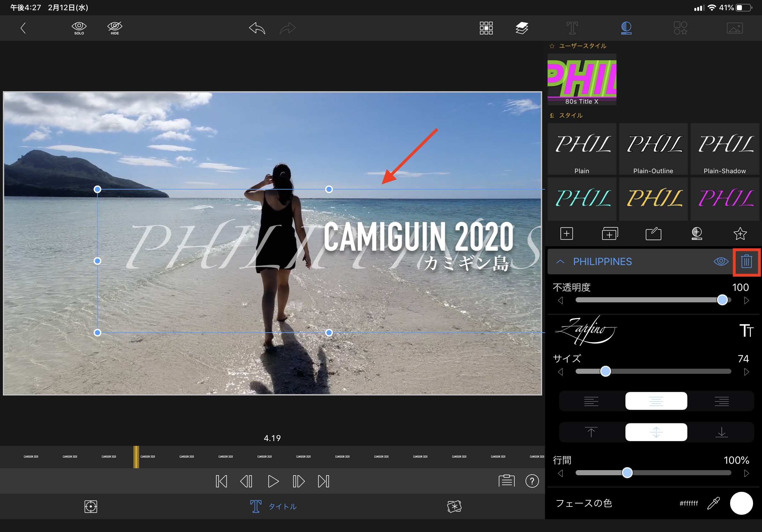Click the SOLO eye icon
The height and width of the screenshot is (532, 762).
79,28
